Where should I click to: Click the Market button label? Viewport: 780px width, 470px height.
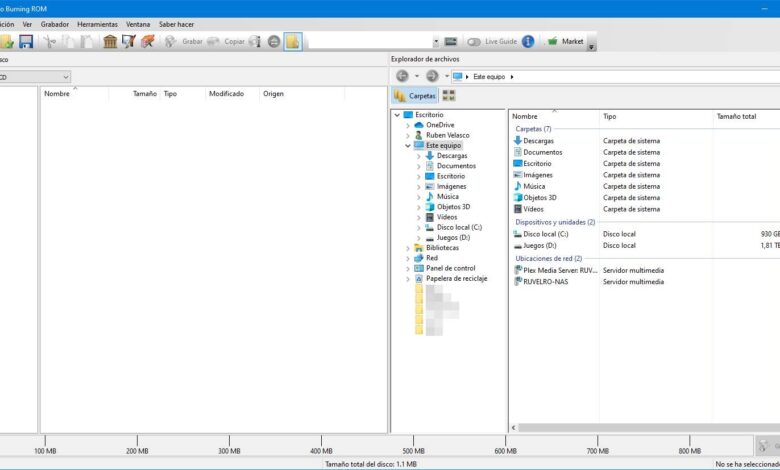coord(572,41)
